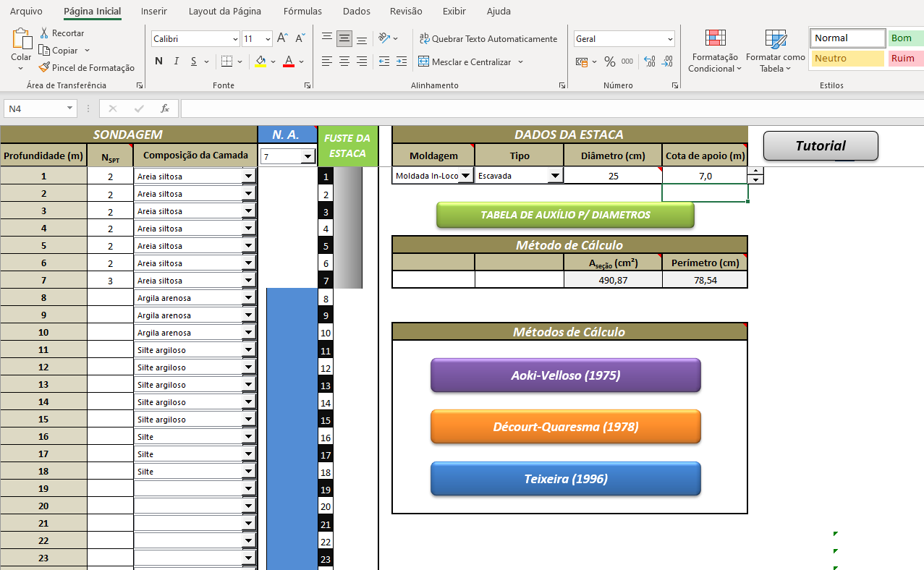Open the Geral number format dropdown
The image size is (924, 570).
670,39
